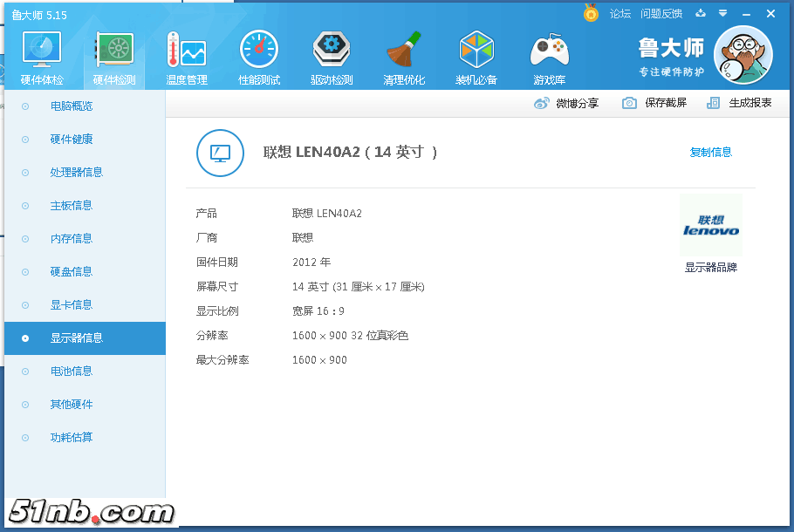The height and width of the screenshot is (532, 794).
Task: Click the monitor icon beside 联想 LEN40A2
Action: pyautogui.click(x=220, y=153)
